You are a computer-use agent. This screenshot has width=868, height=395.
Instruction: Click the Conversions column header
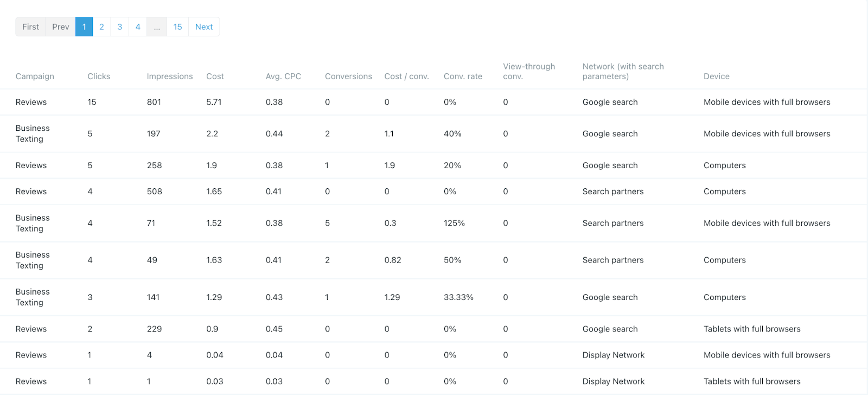pos(348,77)
